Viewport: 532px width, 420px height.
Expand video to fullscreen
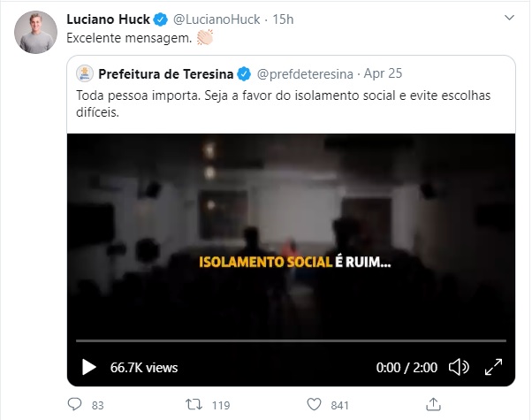pos(493,367)
